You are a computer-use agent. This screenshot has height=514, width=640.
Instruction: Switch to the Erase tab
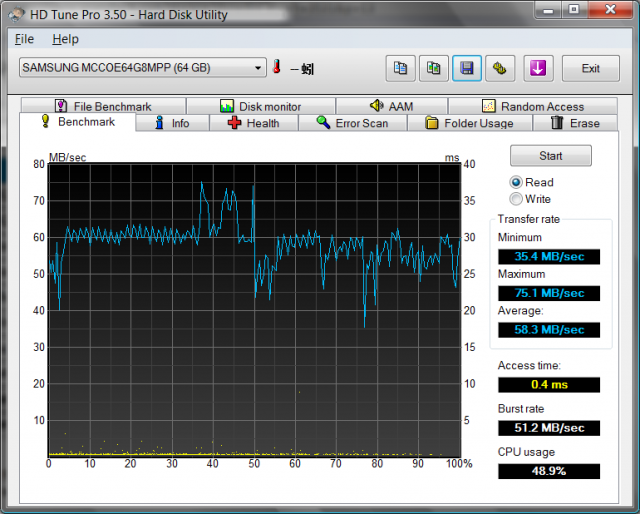[576, 123]
